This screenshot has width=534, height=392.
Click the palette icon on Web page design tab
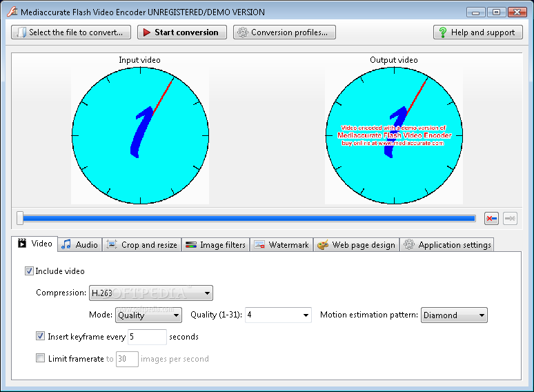pos(322,244)
